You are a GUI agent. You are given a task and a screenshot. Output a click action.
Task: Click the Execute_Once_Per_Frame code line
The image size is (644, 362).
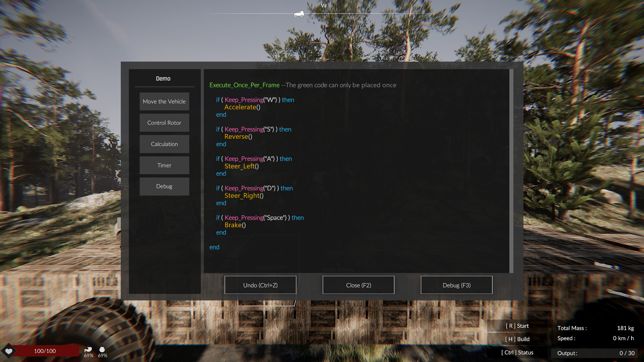tap(244, 85)
